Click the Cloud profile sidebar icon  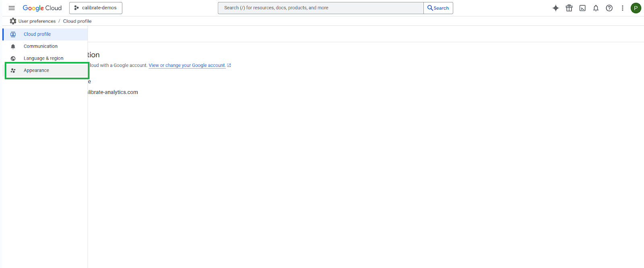click(13, 34)
